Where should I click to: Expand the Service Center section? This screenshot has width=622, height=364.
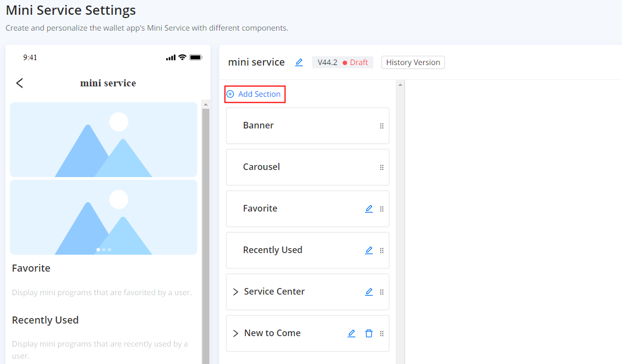pos(236,292)
